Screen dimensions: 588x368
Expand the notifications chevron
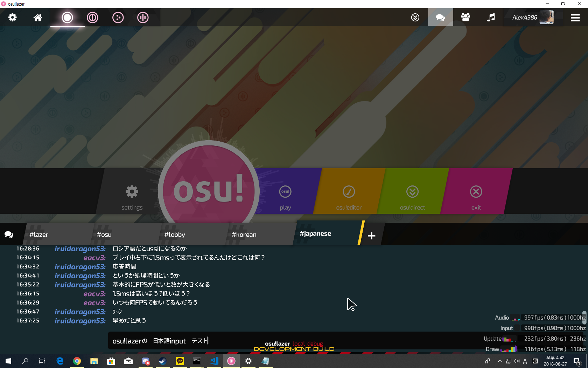415,17
